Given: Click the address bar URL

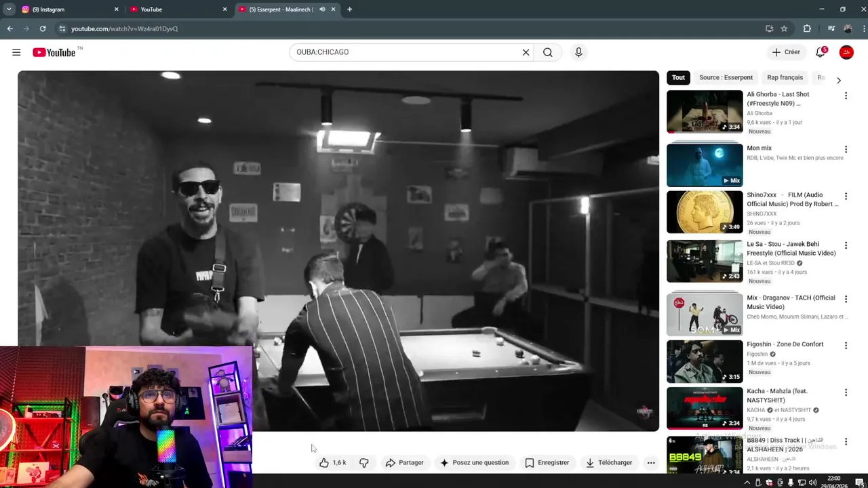Looking at the screenshot, I should (x=125, y=28).
